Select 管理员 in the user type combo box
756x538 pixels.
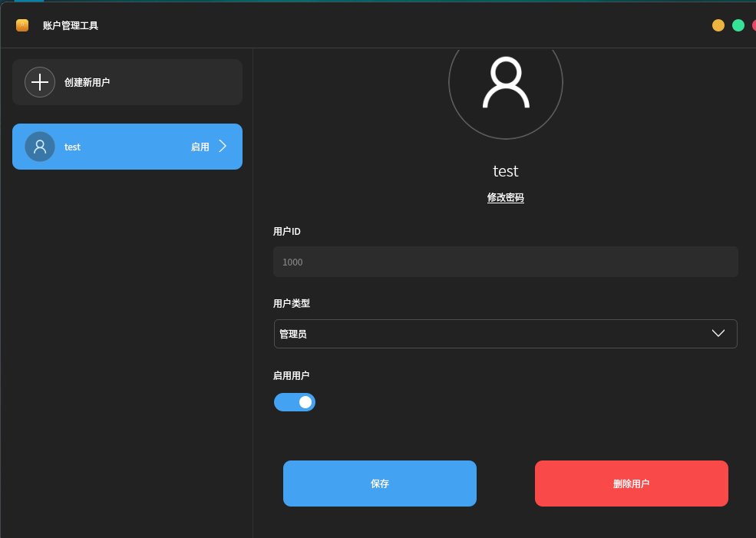(505, 333)
